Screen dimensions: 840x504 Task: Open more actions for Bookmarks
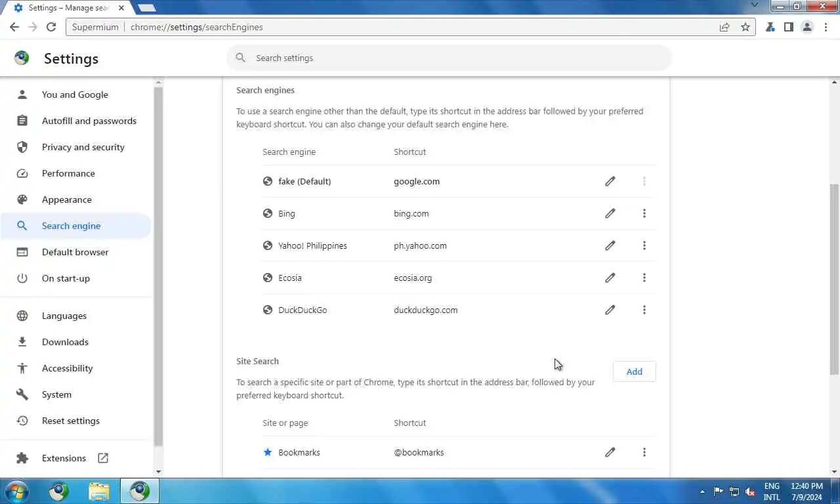click(x=644, y=452)
